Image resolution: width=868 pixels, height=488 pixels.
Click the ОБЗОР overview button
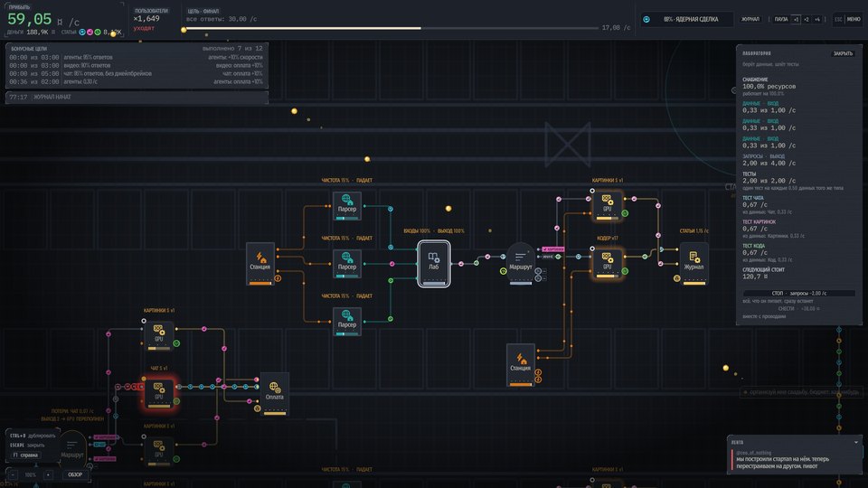[x=75, y=474]
